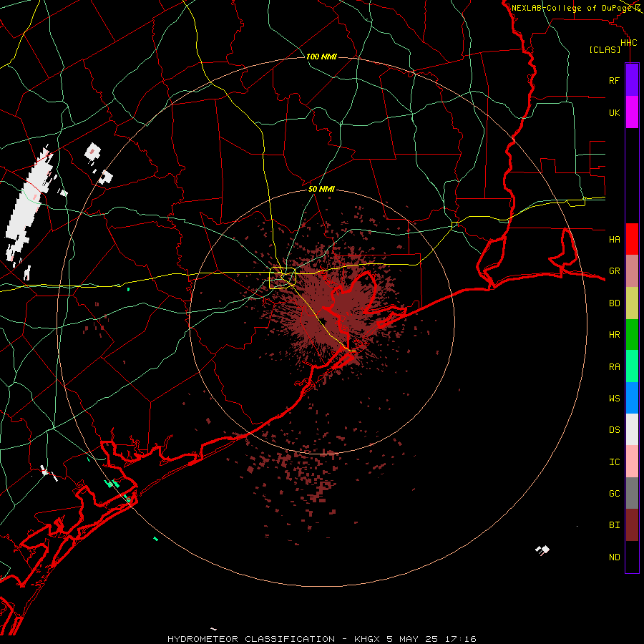Click the GR legend color swatch

coord(632,271)
